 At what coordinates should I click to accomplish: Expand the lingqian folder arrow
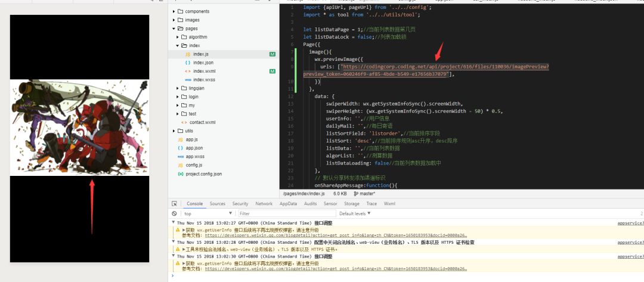[x=178, y=88]
